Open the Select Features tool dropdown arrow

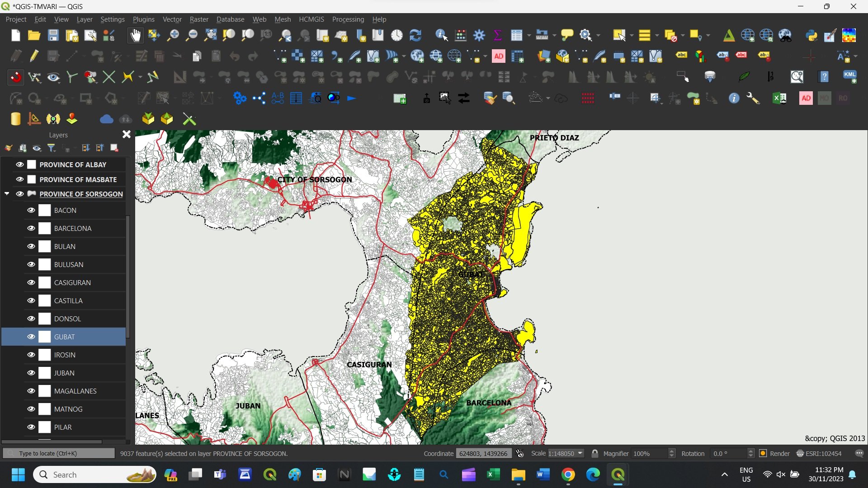tap(632, 35)
